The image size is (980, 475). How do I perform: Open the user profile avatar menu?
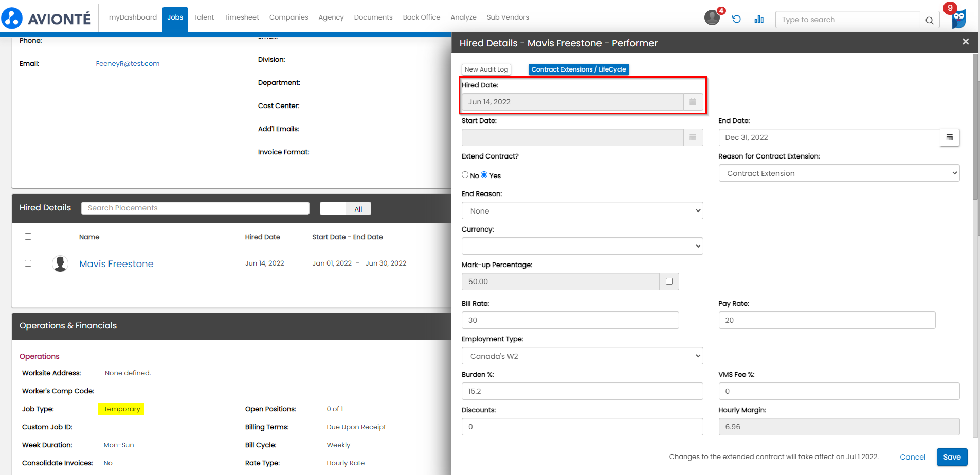(712, 17)
